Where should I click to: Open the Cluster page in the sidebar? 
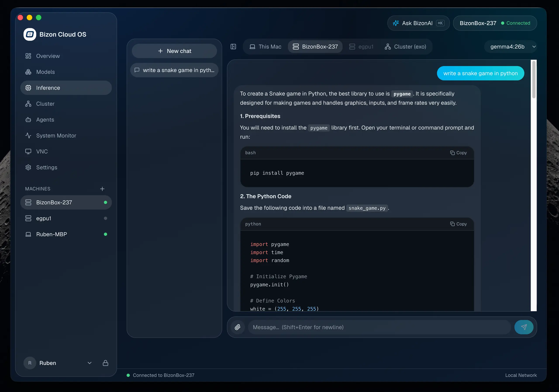pyautogui.click(x=66, y=104)
